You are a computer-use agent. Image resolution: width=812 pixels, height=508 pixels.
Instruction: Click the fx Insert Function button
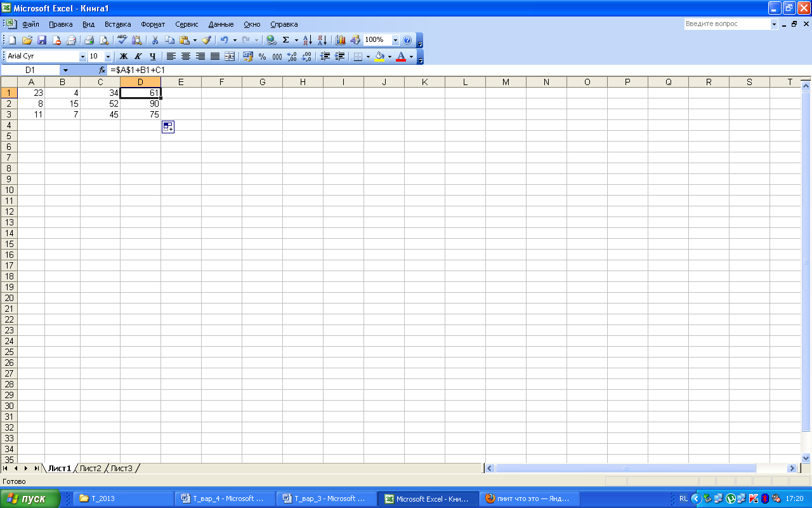pyautogui.click(x=102, y=70)
